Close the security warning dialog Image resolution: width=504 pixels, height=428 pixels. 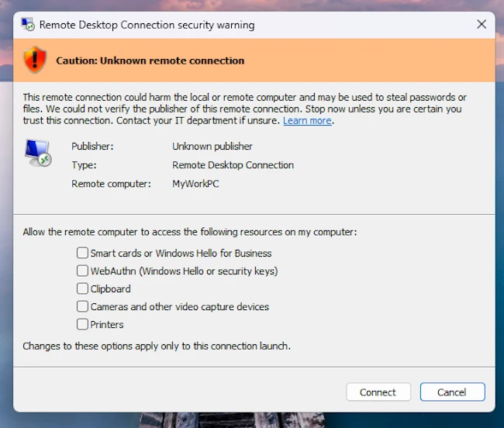coord(482,24)
